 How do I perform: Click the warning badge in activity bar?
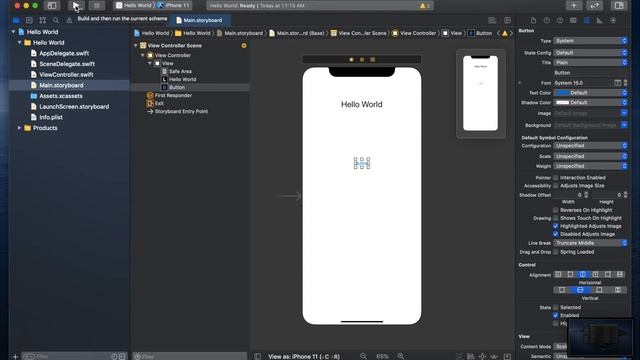(x=424, y=6)
